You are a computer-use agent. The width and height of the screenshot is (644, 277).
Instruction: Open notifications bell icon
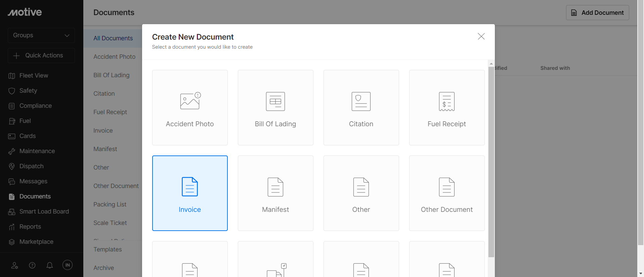(50, 265)
